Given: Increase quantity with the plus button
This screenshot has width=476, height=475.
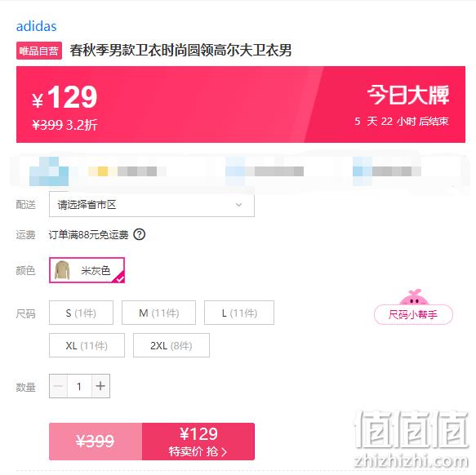Looking at the screenshot, I should (100, 386).
